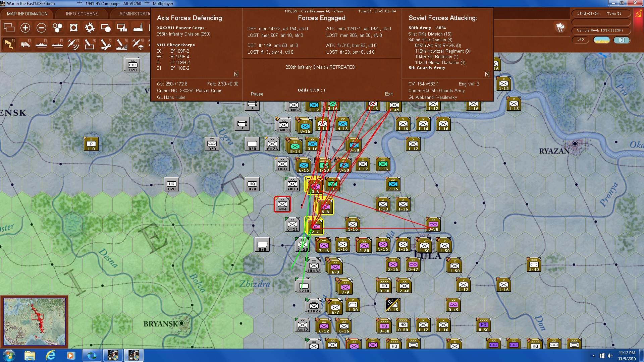Open File Explorer from taskbar
644x362 pixels.
[x=30, y=355]
